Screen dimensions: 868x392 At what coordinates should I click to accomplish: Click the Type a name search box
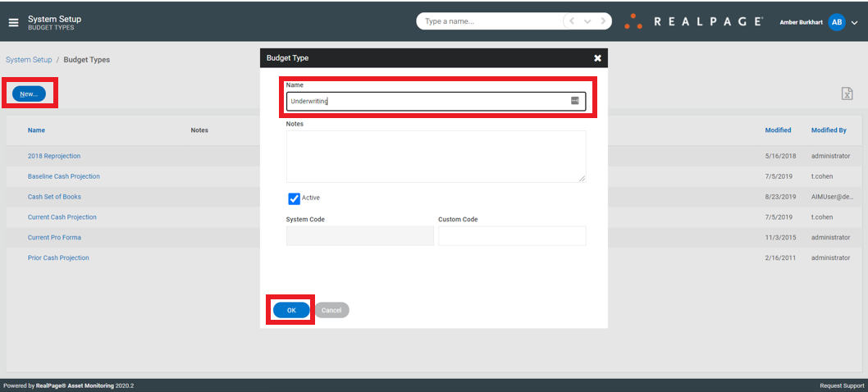pyautogui.click(x=491, y=21)
